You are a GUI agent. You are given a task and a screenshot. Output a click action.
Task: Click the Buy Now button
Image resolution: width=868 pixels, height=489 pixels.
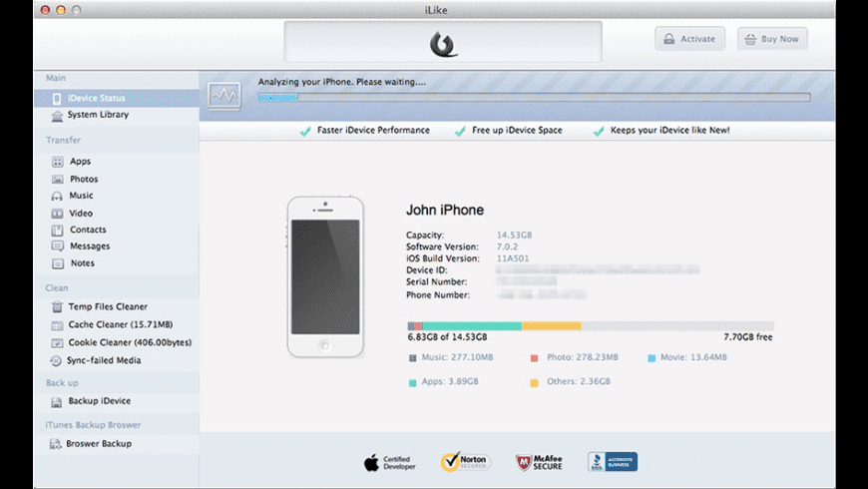tap(772, 39)
